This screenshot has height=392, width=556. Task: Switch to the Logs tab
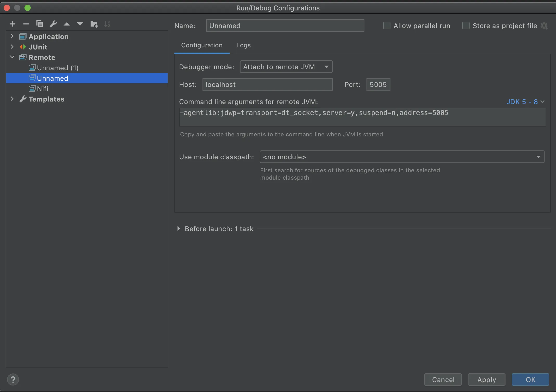tap(243, 45)
